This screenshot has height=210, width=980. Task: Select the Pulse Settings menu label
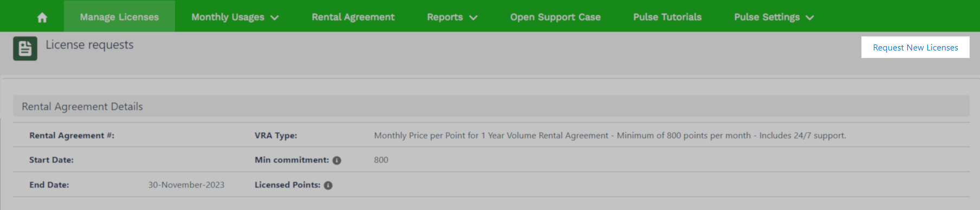767,17
